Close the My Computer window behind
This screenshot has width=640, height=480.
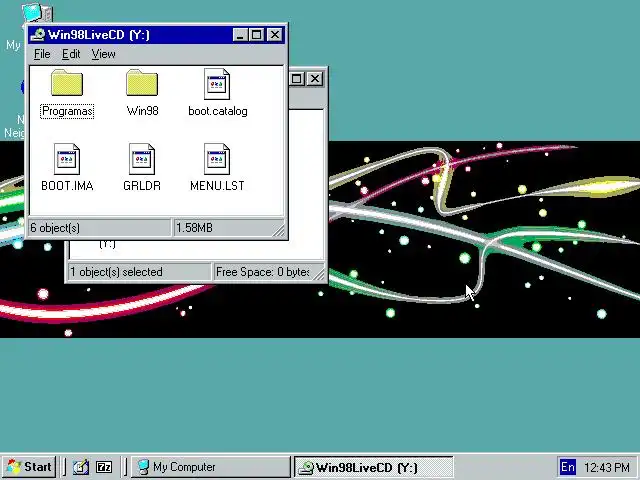click(315, 79)
